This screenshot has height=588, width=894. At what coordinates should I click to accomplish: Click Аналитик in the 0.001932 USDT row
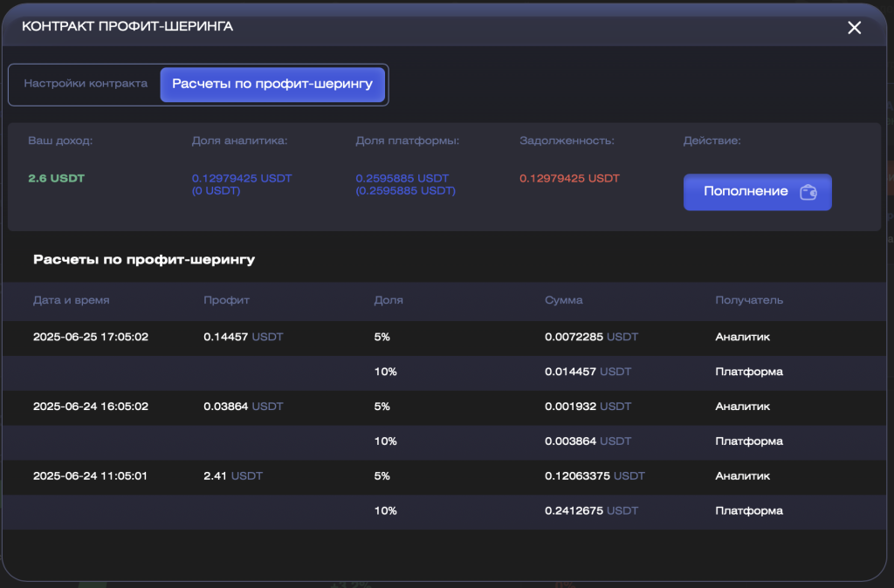pos(742,407)
